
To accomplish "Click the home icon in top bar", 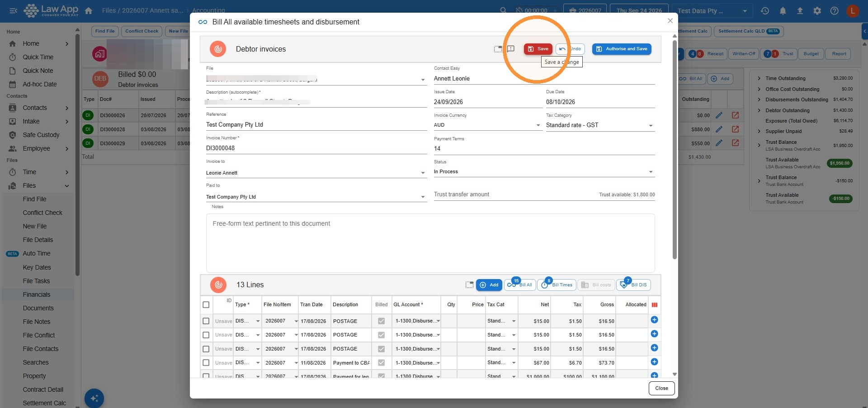I will pyautogui.click(x=89, y=10).
